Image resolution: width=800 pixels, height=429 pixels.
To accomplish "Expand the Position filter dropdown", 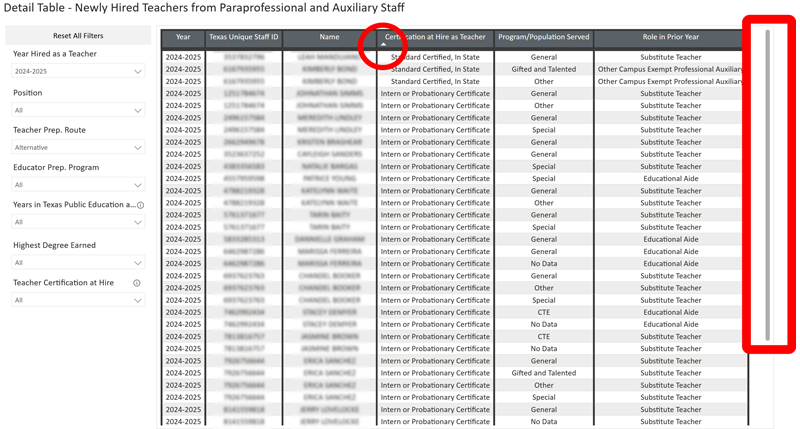I will [78, 110].
